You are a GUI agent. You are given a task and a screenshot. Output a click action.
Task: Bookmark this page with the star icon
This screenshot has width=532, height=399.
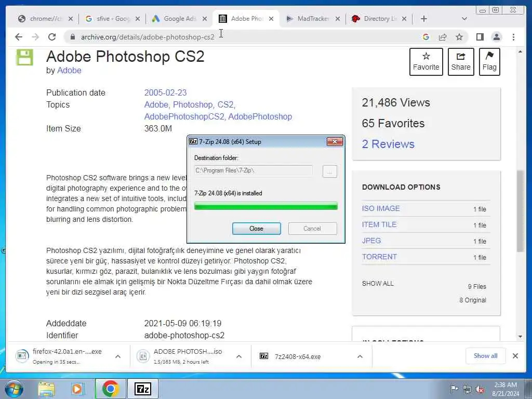[459, 37]
